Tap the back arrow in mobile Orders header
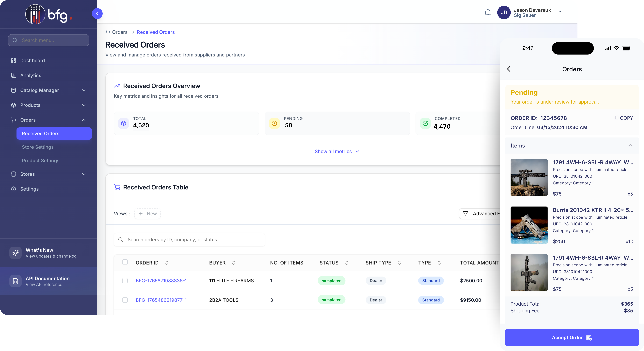This screenshot has height=351, width=644. click(x=509, y=69)
